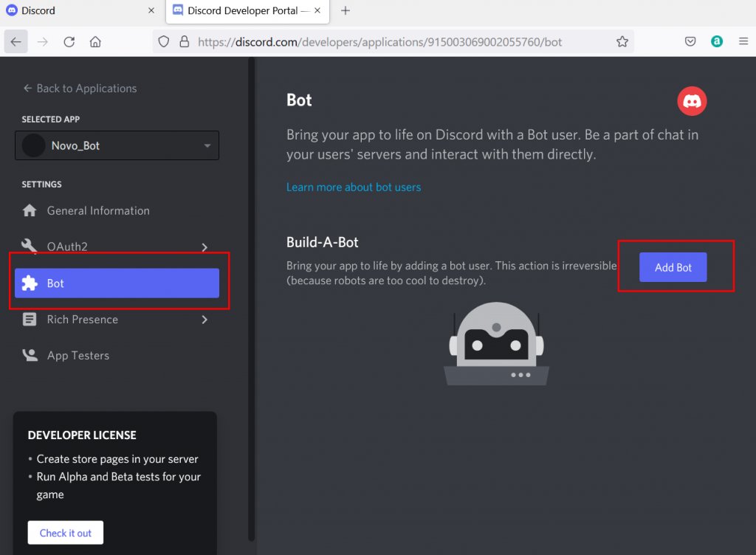Image resolution: width=756 pixels, height=555 pixels.
Task: Click the browser Forward arrow button
Action: tap(42, 42)
